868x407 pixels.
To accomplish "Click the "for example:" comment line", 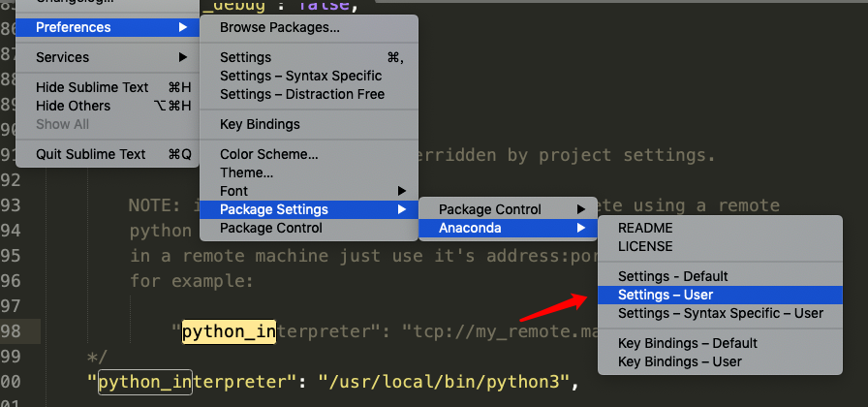I will click(x=192, y=280).
